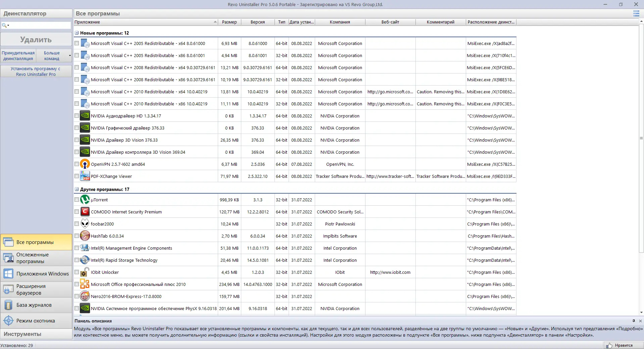Check the Microsoft Office 2010 checkbox
Screen dimensions: 644x349
[77, 284]
